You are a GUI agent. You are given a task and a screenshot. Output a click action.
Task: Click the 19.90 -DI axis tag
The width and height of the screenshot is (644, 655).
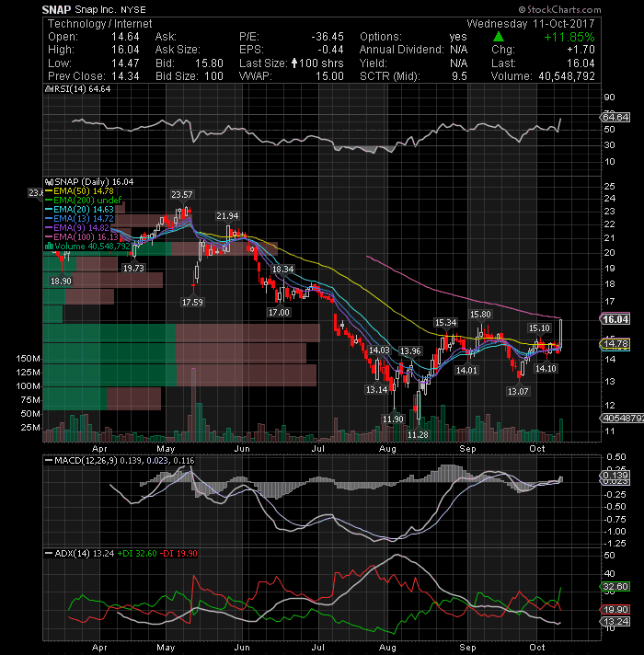coord(615,610)
